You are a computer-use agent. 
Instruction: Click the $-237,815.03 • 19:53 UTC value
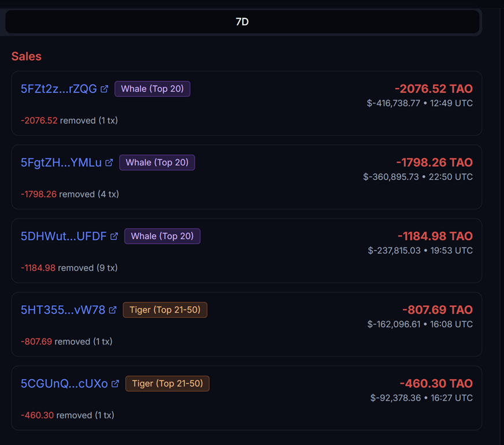pos(420,250)
